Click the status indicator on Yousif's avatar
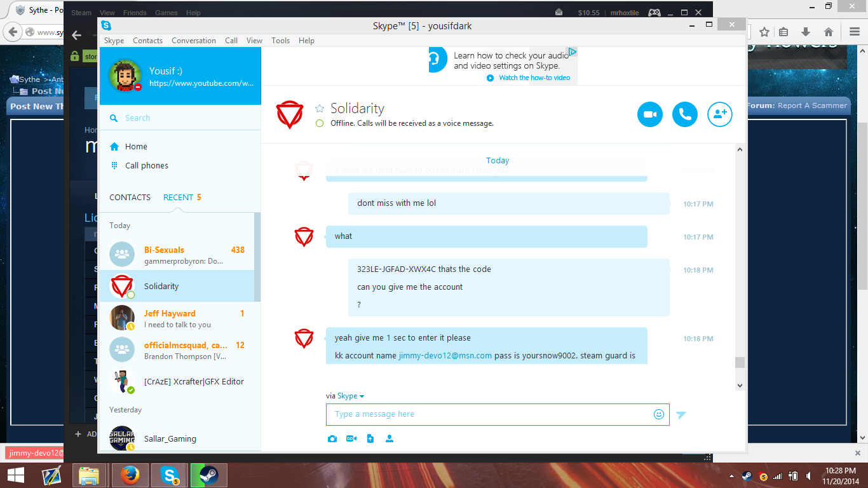This screenshot has width=868, height=488. pyautogui.click(x=138, y=87)
